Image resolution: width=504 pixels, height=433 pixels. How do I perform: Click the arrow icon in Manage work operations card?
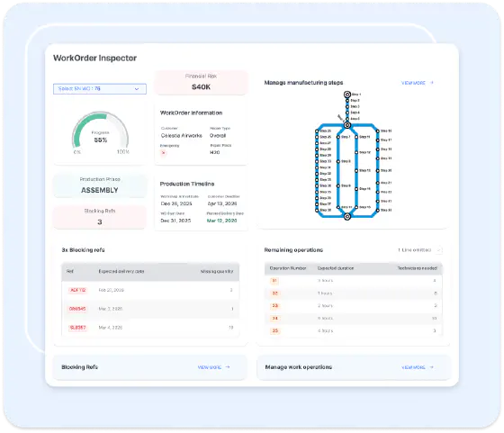[432, 366]
